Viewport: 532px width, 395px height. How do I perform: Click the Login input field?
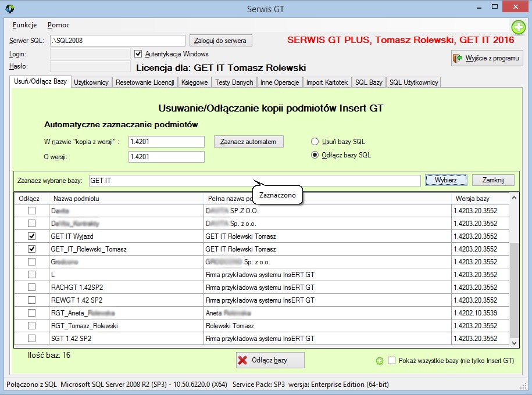[90, 53]
